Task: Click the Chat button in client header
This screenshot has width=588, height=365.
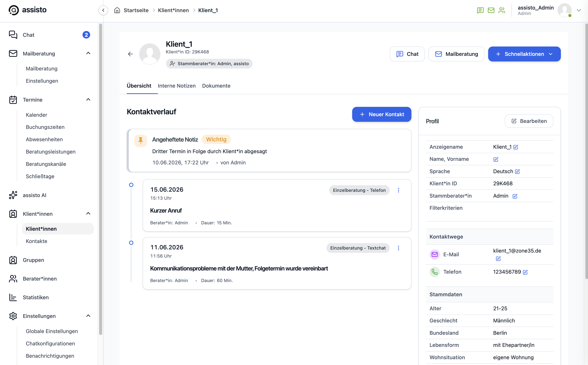Action: click(407, 54)
